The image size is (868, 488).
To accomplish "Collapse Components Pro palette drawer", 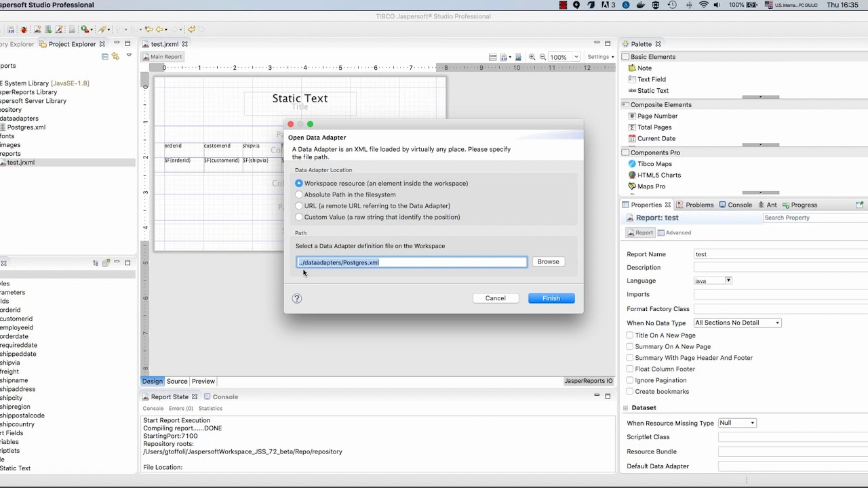I will [745, 152].
